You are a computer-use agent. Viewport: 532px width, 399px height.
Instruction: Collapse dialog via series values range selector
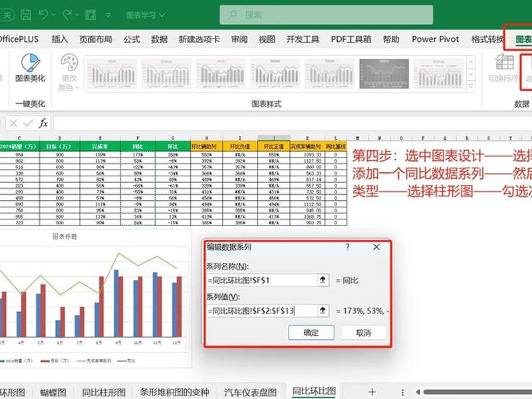(x=323, y=311)
